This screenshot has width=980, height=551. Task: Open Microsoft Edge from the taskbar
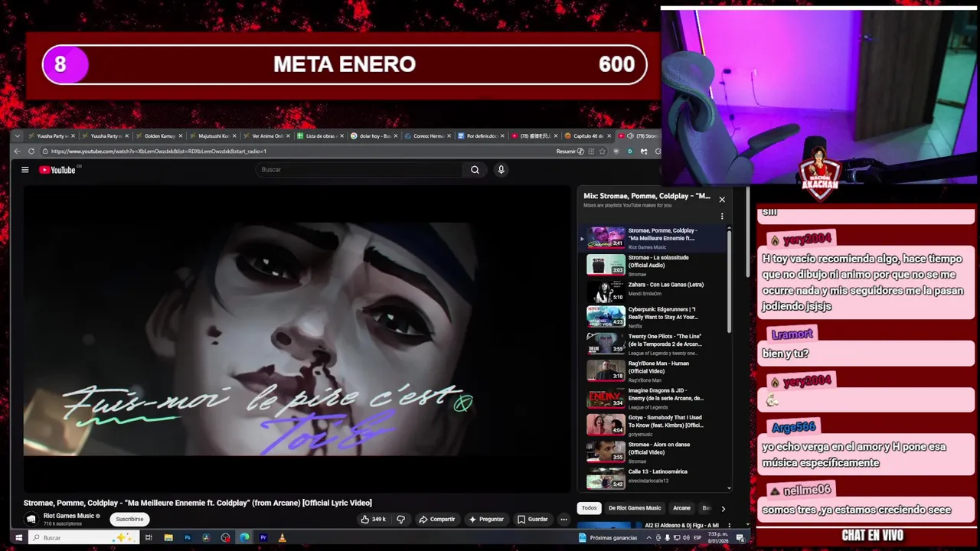coord(244,538)
